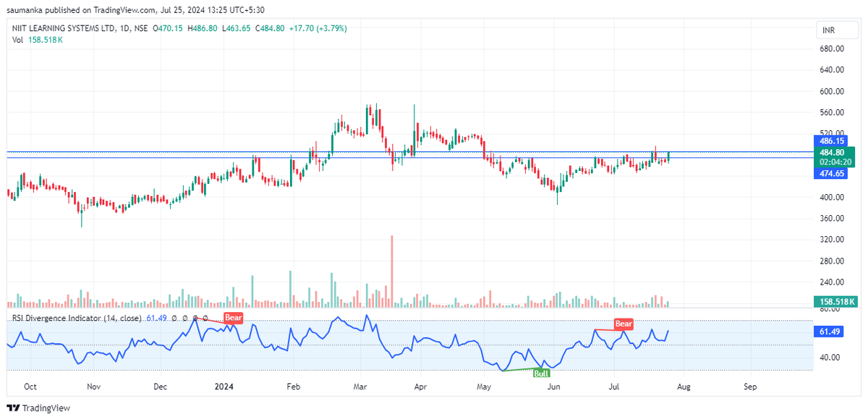This screenshot has height=420, width=868.
Task: Click the 360.00 price axis value
Action: (x=832, y=218)
